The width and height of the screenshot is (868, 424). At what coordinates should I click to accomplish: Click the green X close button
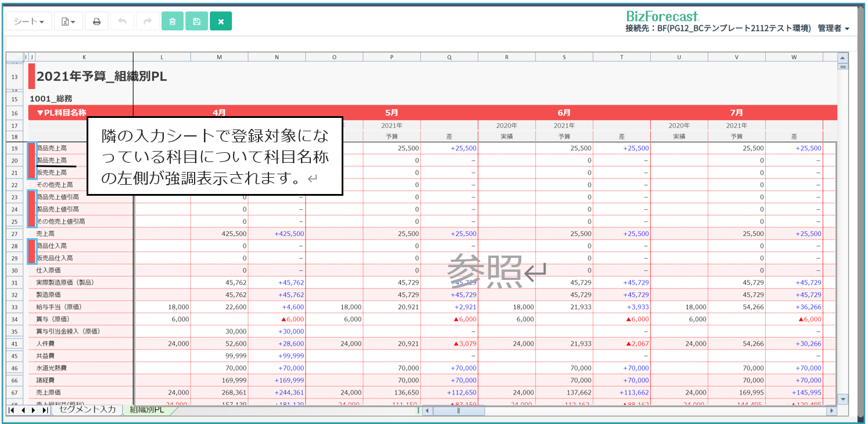pos(221,21)
